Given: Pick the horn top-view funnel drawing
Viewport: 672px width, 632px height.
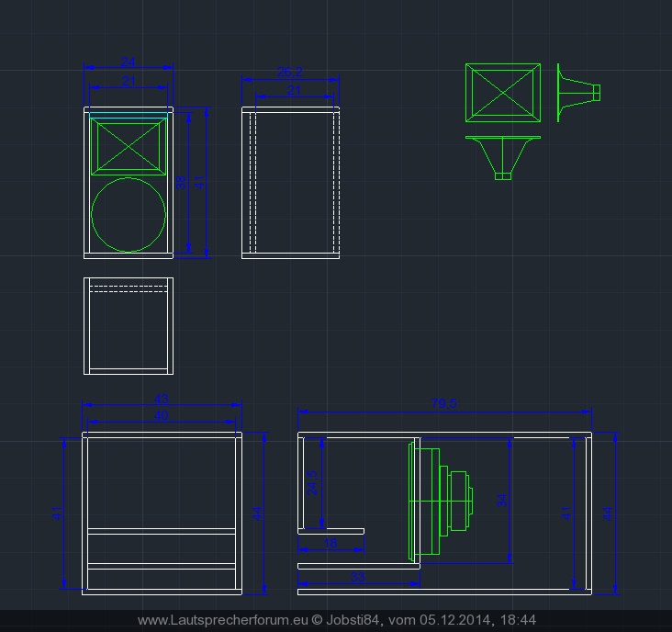Looking at the screenshot, I should [x=502, y=156].
